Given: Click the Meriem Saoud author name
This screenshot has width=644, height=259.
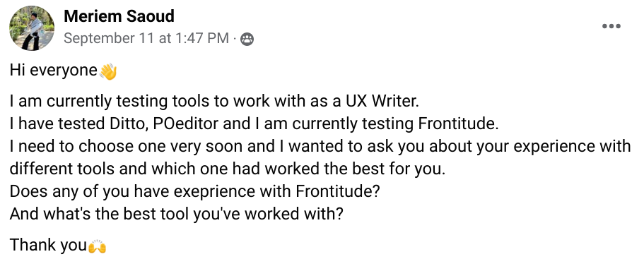Looking at the screenshot, I should tap(119, 16).
